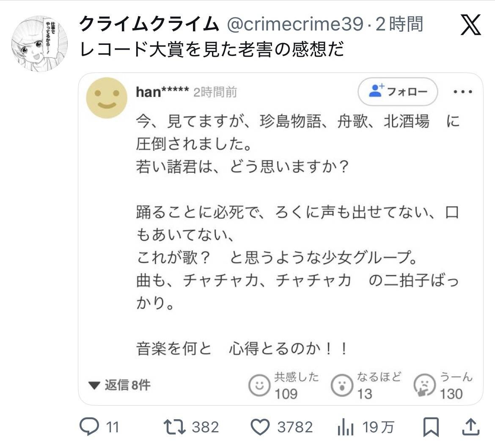React with うーん thinking face
This screenshot has width=495, height=448.
coord(424,385)
